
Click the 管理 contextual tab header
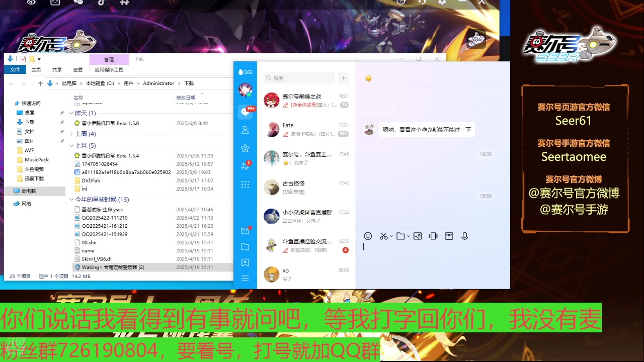coord(109,59)
